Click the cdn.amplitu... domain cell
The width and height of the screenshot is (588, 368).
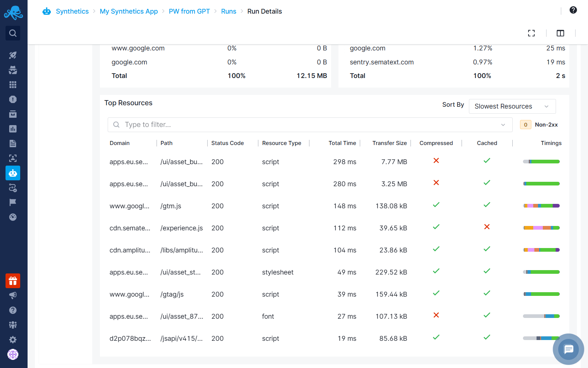point(130,250)
